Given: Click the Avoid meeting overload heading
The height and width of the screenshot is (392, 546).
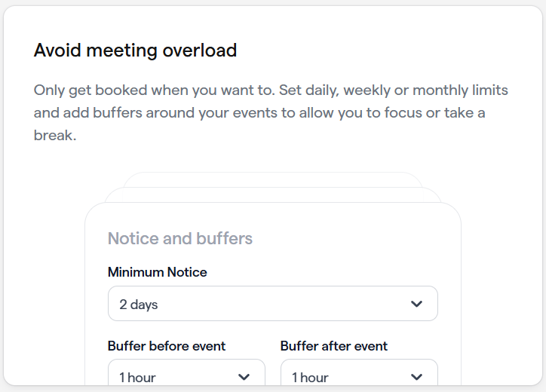Looking at the screenshot, I should 136,51.
